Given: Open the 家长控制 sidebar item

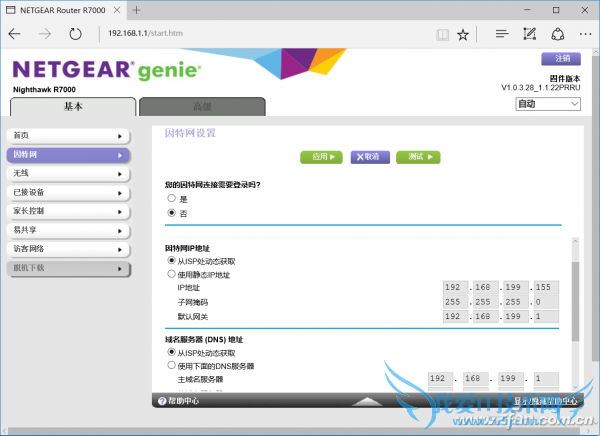Looking at the screenshot, I should (x=68, y=212).
